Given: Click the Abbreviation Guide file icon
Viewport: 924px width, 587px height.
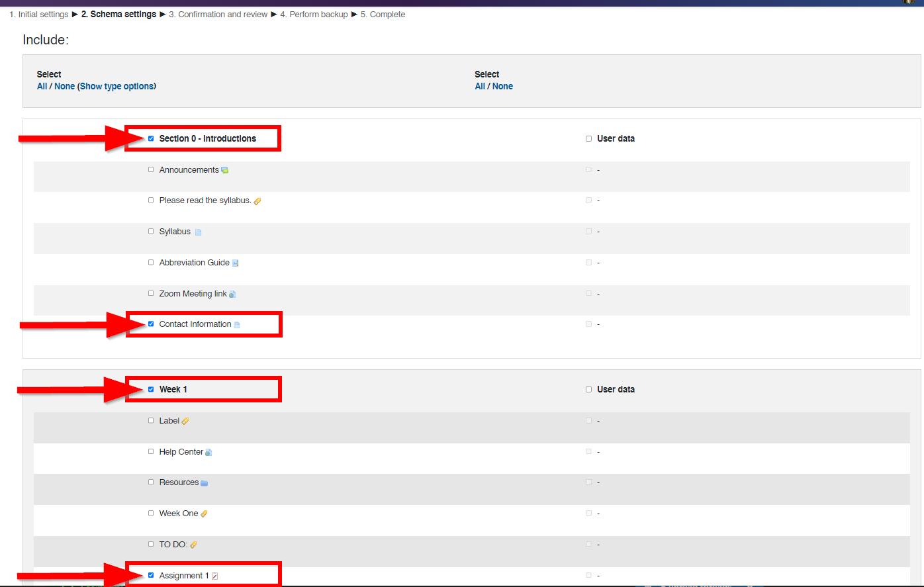Looking at the screenshot, I should tap(235, 263).
